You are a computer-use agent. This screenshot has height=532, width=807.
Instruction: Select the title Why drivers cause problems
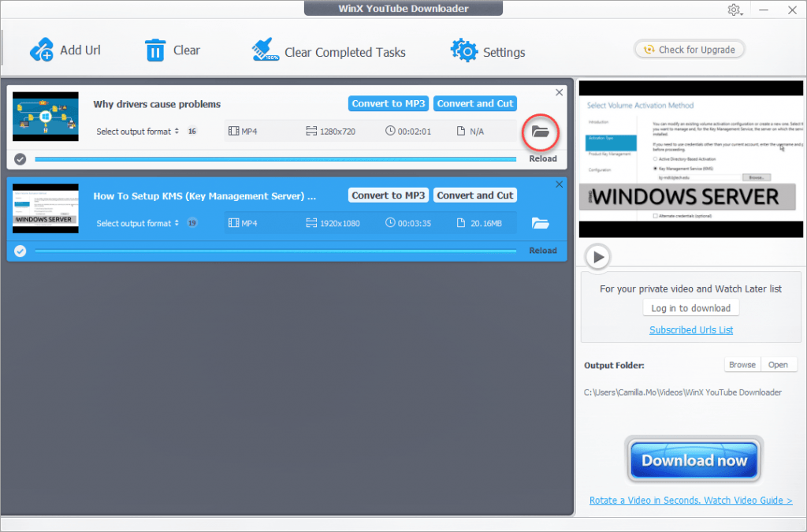pos(157,104)
